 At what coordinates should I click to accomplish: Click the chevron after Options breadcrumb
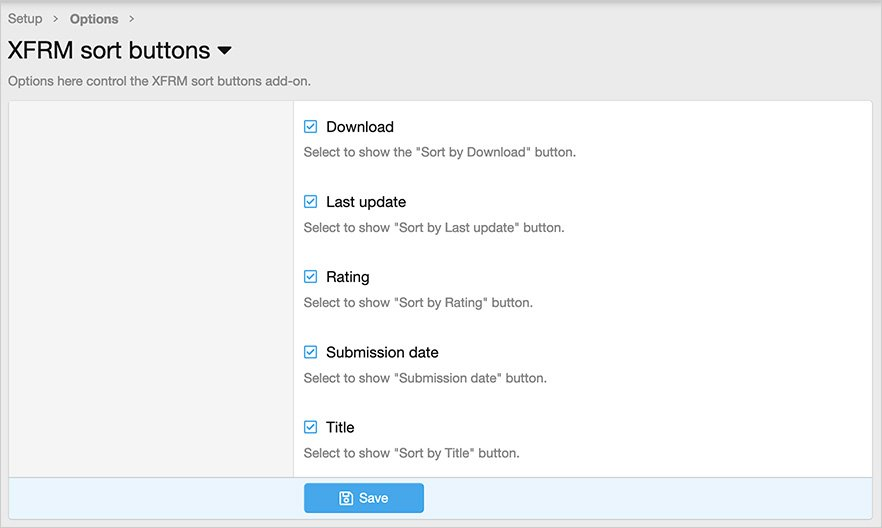pyautogui.click(x=132, y=19)
